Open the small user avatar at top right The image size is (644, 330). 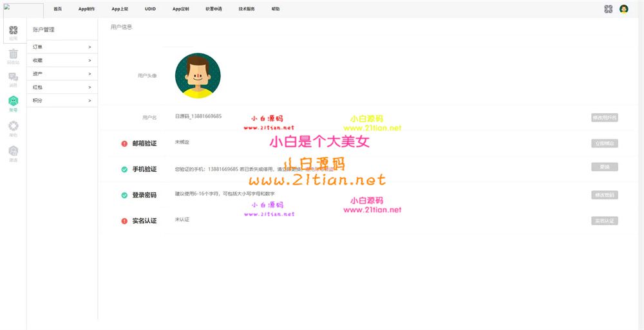point(623,9)
